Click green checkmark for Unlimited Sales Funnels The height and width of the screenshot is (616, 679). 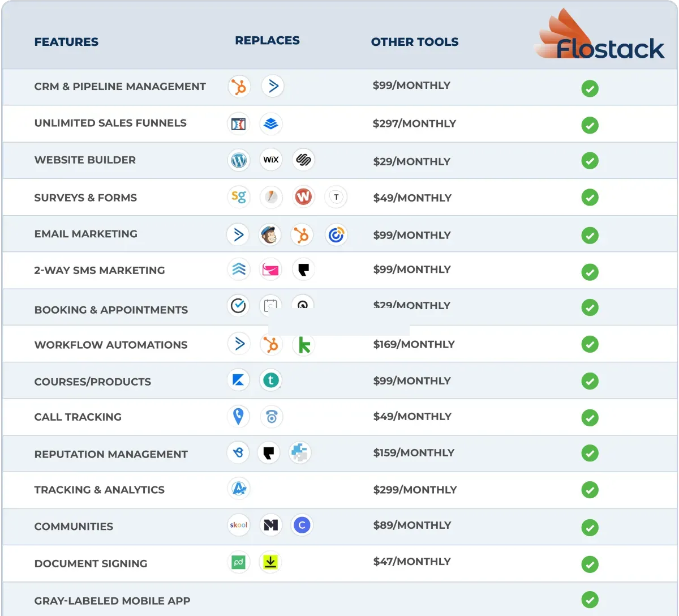pos(590,125)
